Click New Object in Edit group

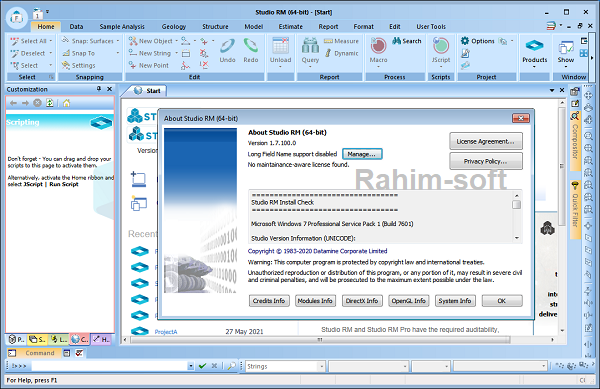point(151,41)
